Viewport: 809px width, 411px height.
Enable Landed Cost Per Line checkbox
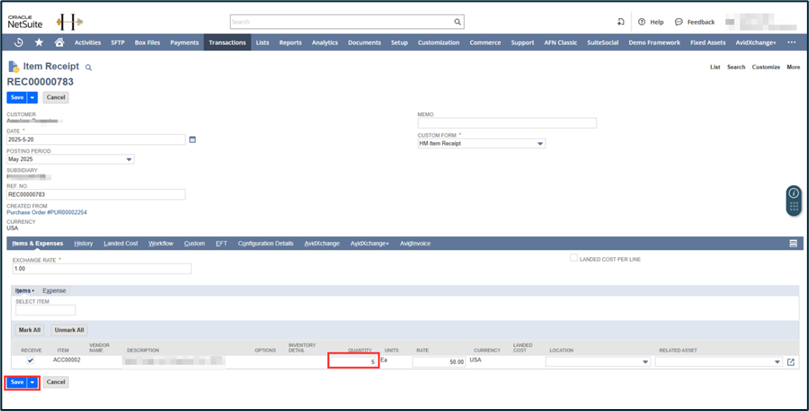coord(574,258)
